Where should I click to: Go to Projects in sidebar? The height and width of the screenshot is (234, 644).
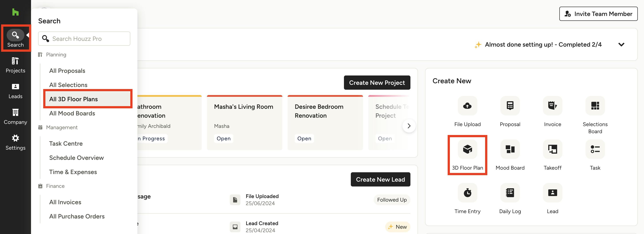[16, 65]
